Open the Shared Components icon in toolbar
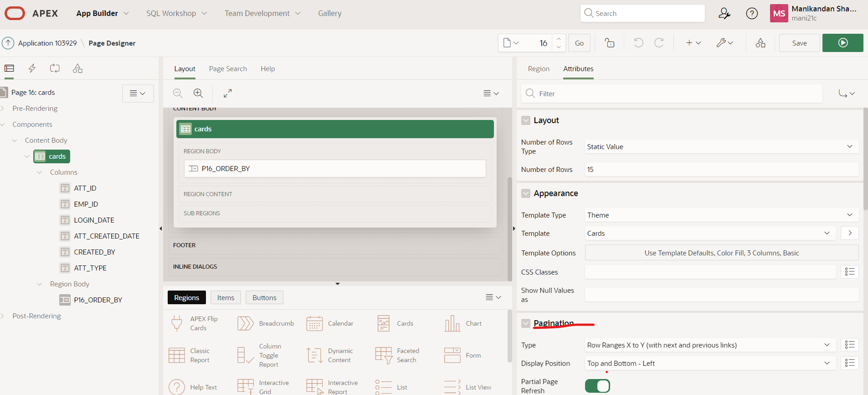Image resolution: width=868 pixels, height=395 pixels. click(x=760, y=43)
